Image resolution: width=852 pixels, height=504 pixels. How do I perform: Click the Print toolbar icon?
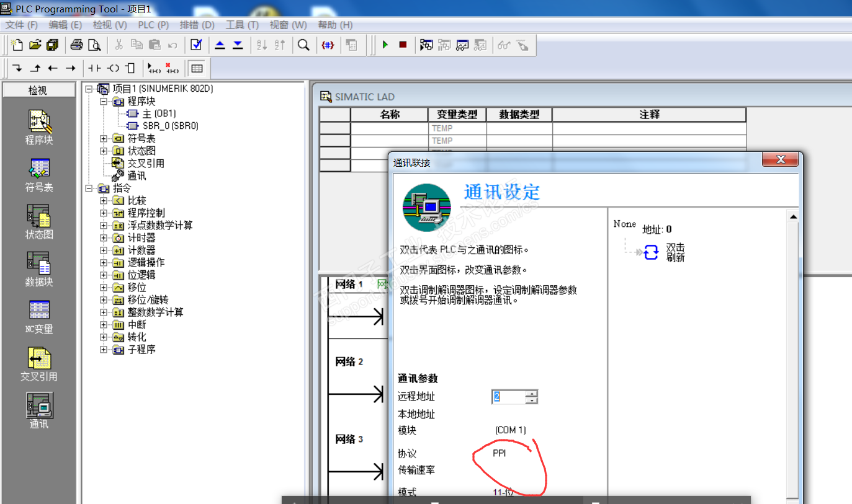pyautogui.click(x=76, y=45)
